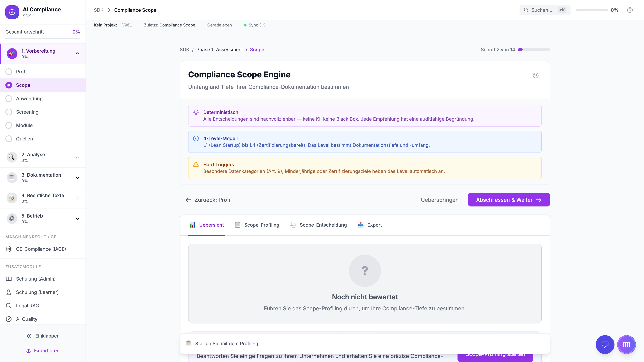
Task: Click the purple columns floating button
Action: point(626,345)
